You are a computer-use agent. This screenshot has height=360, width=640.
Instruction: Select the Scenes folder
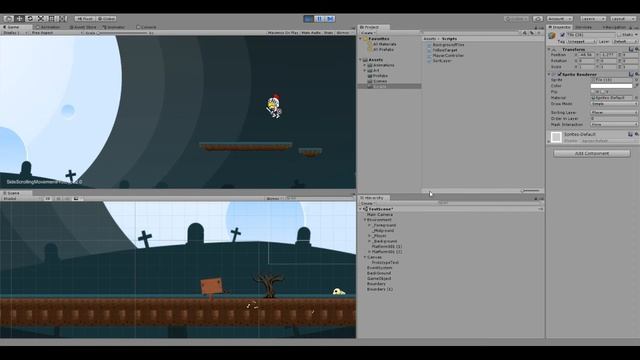380,81
